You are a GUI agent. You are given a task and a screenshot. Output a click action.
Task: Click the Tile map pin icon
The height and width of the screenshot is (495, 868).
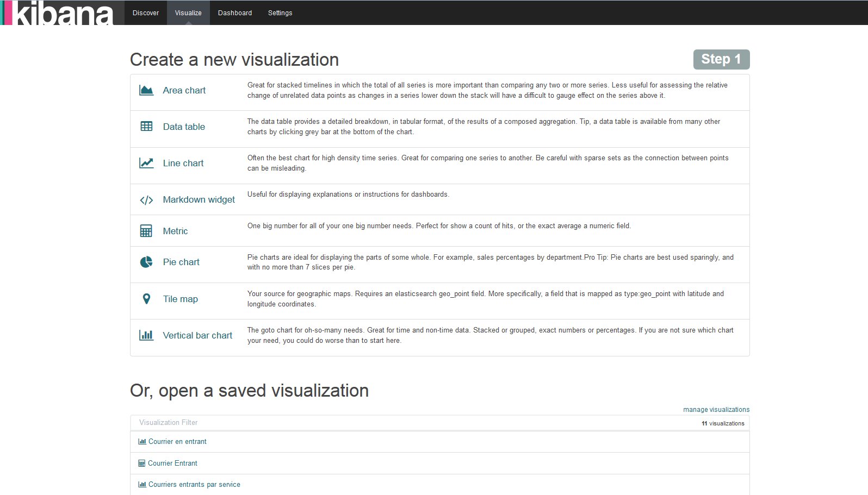coord(146,299)
